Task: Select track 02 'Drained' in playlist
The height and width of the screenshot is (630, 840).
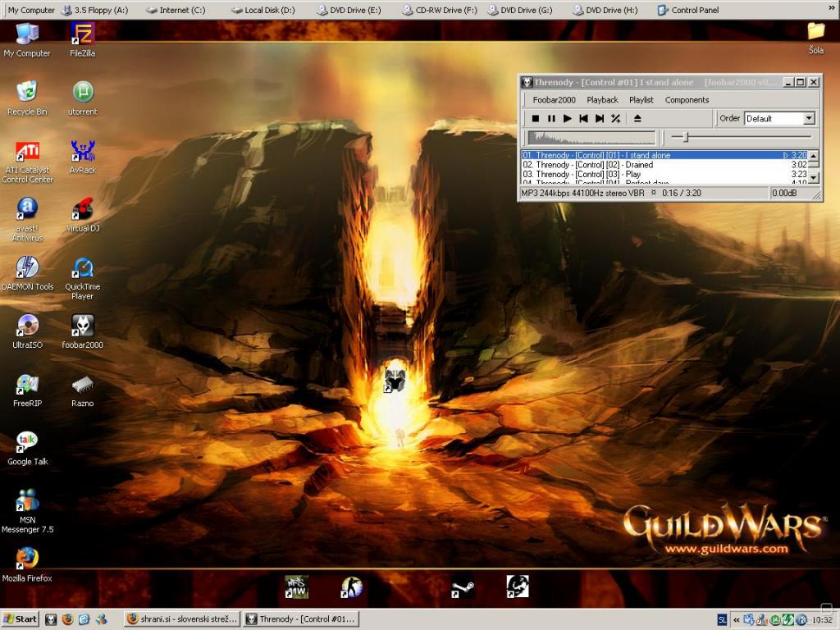Action: pos(664,164)
